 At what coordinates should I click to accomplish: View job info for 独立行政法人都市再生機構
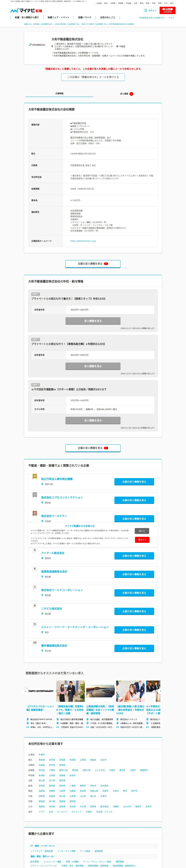[134, 482]
